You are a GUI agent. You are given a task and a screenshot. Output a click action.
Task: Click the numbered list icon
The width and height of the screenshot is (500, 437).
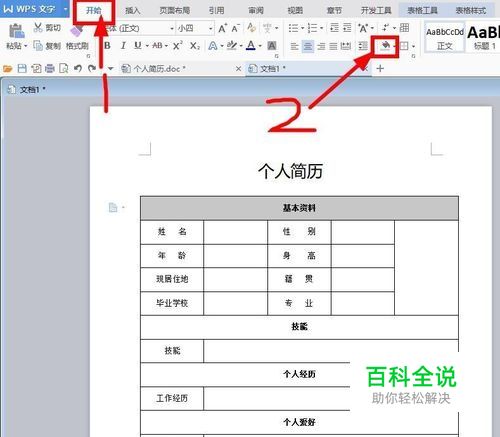click(x=312, y=28)
